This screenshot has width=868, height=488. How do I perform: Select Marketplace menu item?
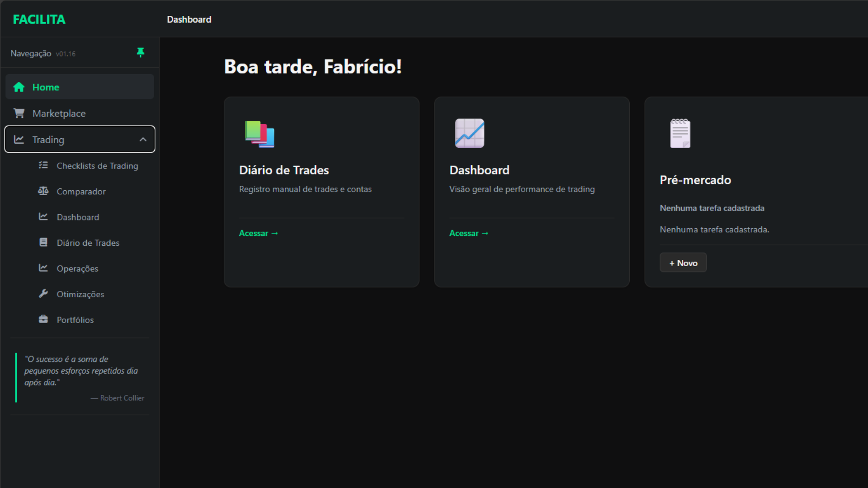click(59, 113)
